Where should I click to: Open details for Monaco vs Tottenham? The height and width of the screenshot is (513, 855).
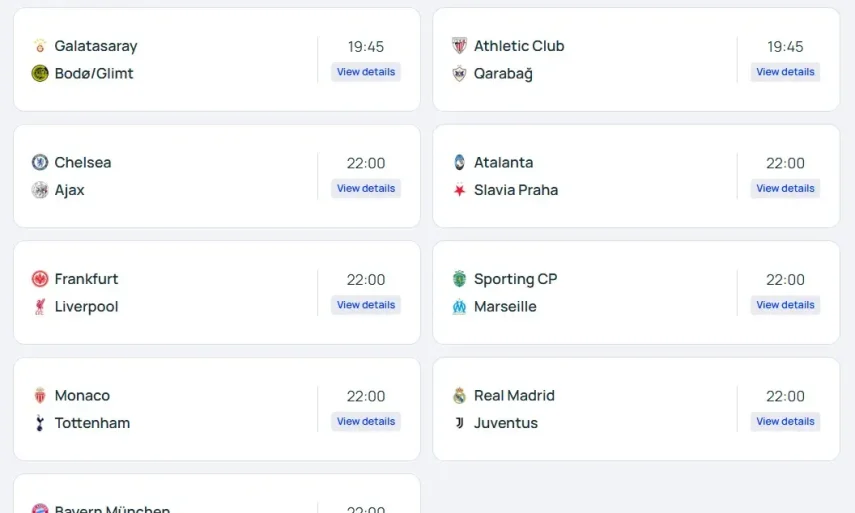(x=366, y=421)
